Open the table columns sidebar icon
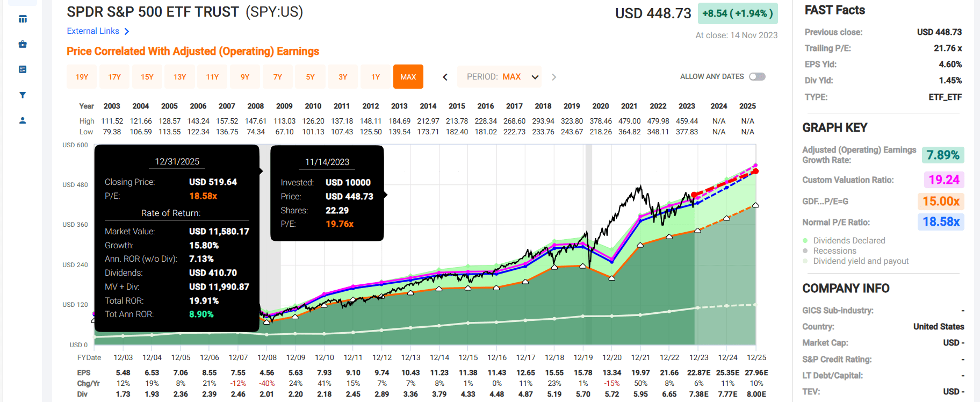 click(23, 19)
